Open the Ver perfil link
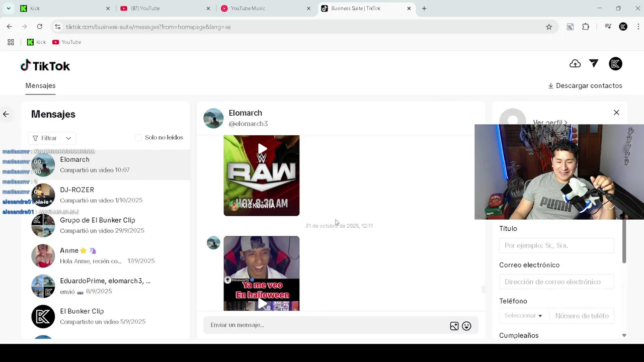 [x=550, y=122]
